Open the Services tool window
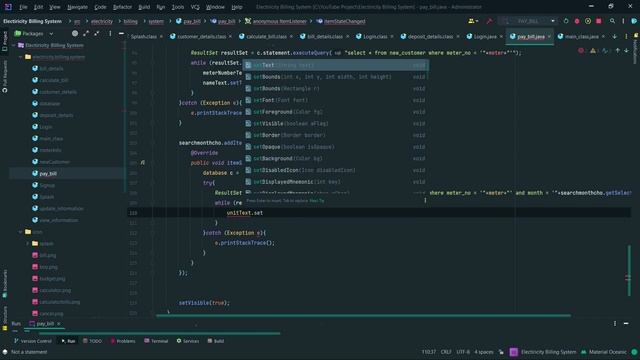This screenshot has height=360, width=640. [x=188, y=341]
